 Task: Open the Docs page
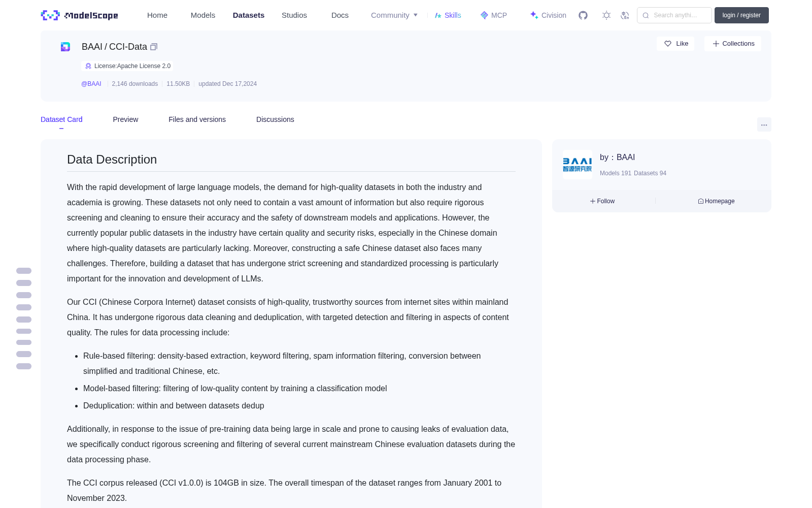click(340, 15)
